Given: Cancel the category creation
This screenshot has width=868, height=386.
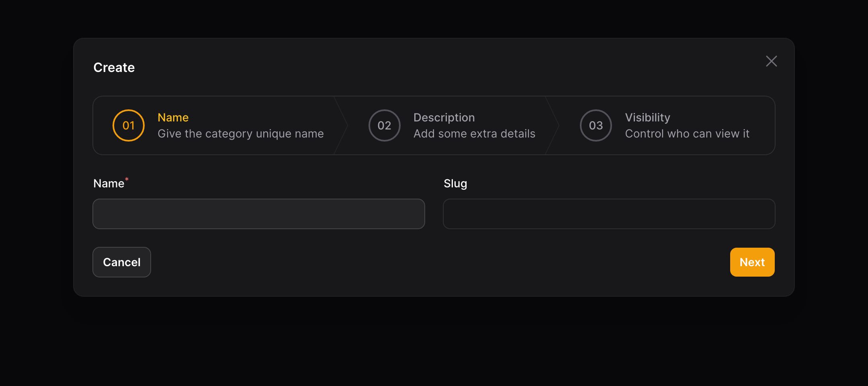Looking at the screenshot, I should click(x=122, y=262).
